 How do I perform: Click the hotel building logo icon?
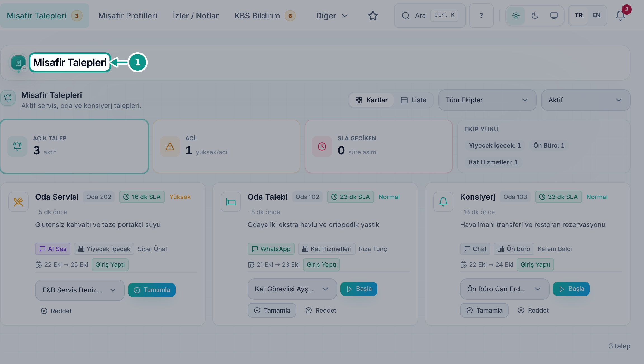coord(18,63)
